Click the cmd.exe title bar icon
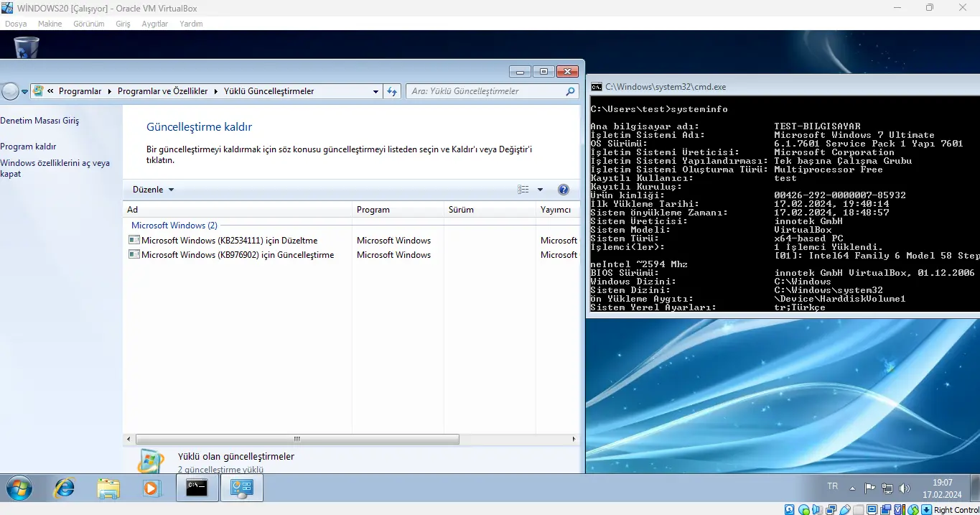 pos(596,86)
